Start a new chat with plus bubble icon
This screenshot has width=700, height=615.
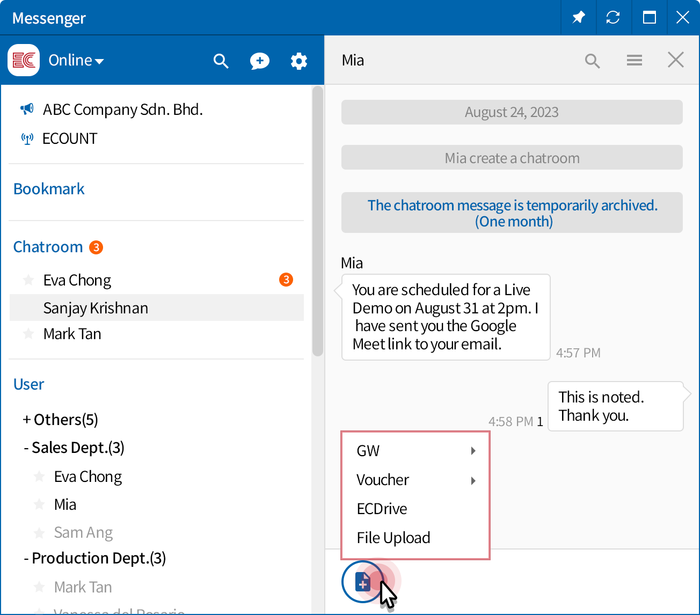(260, 61)
